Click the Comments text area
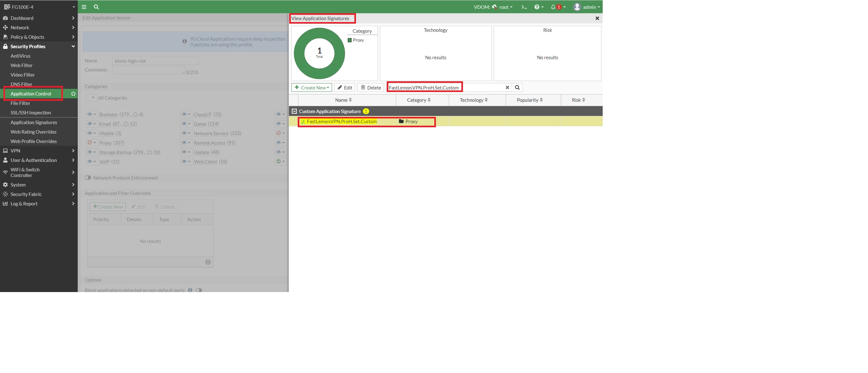The image size is (868, 373). [149, 70]
